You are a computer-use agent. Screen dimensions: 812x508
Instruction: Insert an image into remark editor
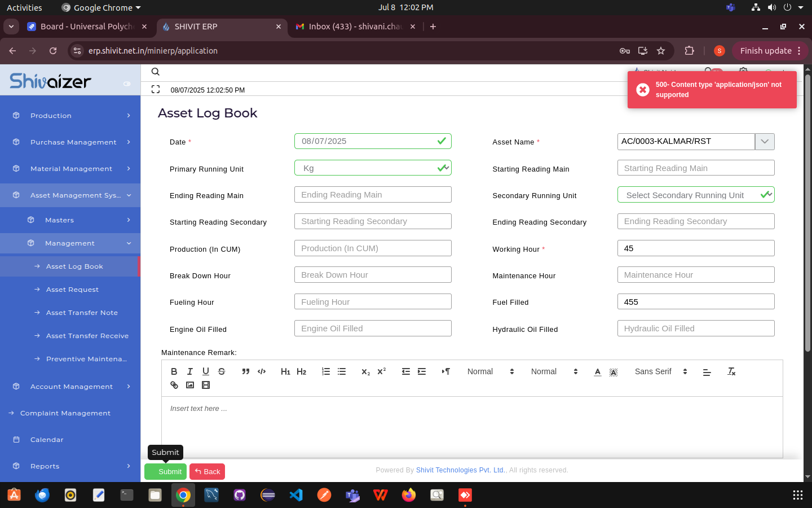[x=190, y=385]
